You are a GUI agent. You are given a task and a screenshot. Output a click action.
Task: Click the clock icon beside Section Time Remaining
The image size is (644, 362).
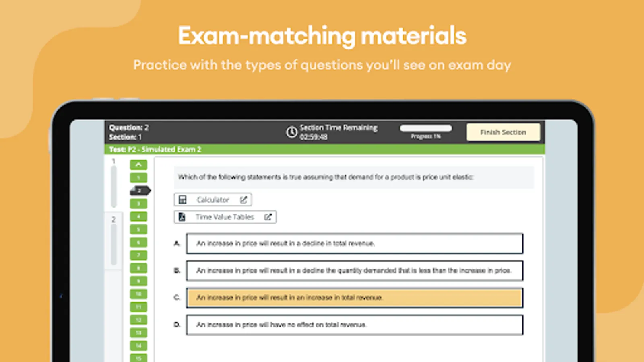click(291, 132)
